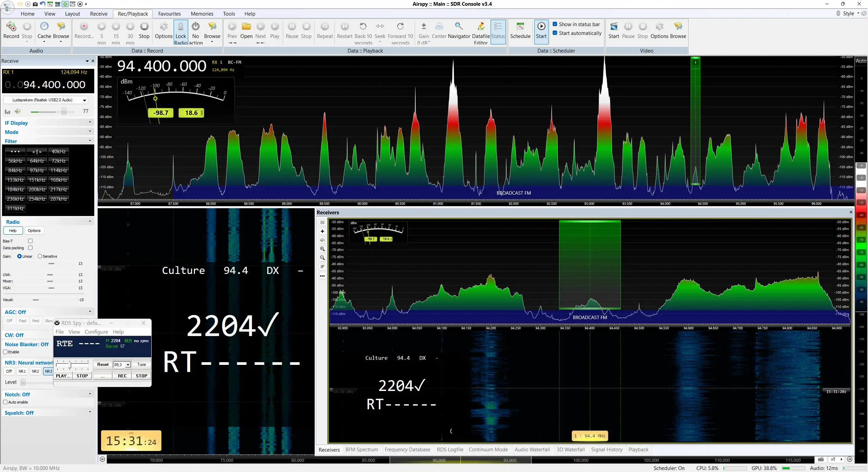Expand the IF Display section
Viewport: 868px width, 472px height.
coord(47,123)
